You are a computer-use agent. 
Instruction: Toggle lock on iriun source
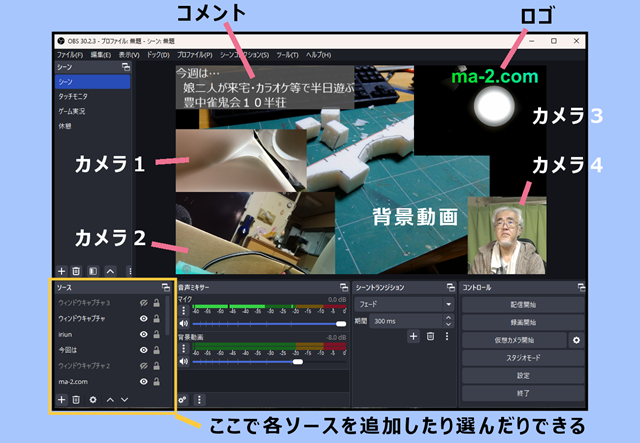pos(156,334)
